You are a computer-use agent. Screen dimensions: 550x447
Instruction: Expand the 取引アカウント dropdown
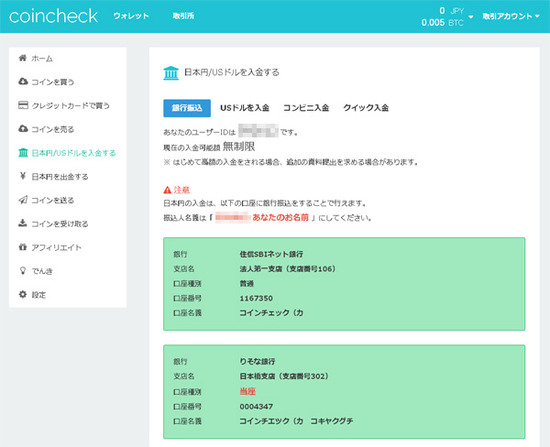511,16
